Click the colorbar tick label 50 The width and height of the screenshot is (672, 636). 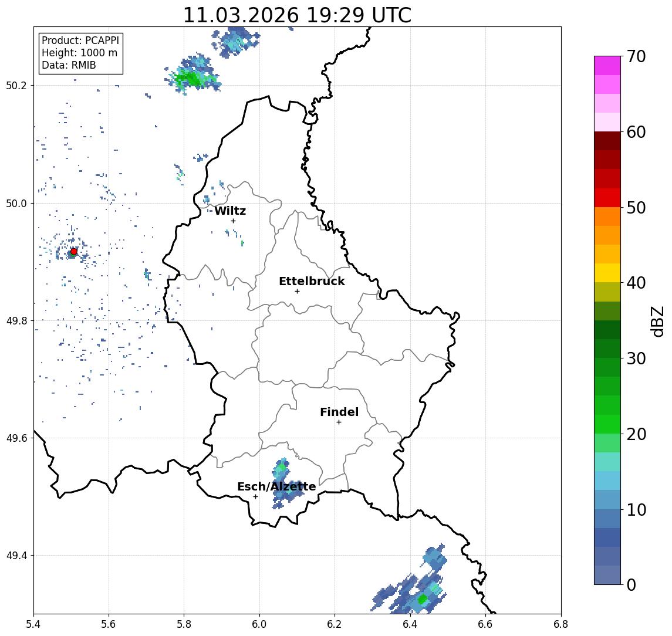click(x=636, y=208)
